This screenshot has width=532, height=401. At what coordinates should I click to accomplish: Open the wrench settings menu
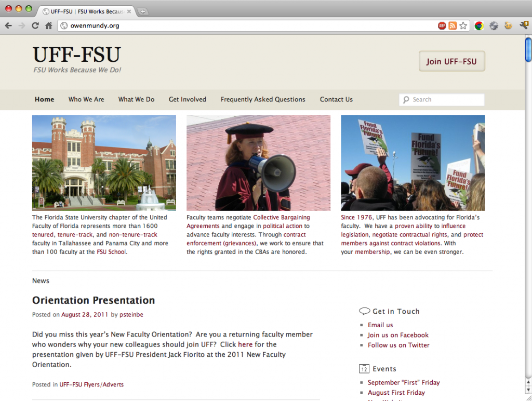coord(524,25)
